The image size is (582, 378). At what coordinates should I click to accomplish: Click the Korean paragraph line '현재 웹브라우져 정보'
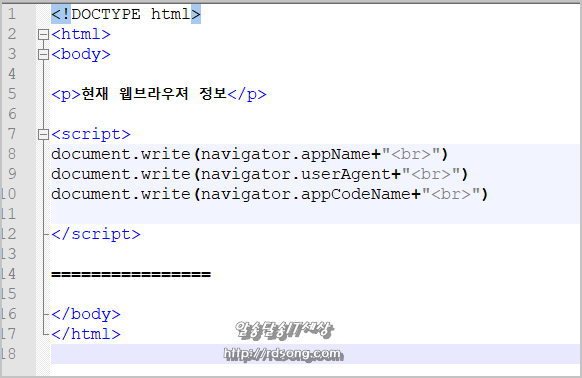tap(159, 94)
